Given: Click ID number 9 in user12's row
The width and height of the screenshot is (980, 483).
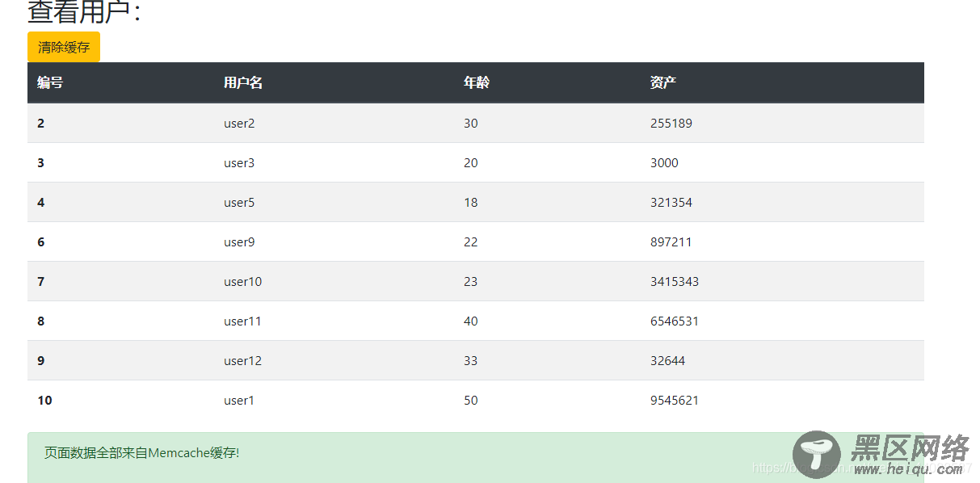Looking at the screenshot, I should click(41, 361).
